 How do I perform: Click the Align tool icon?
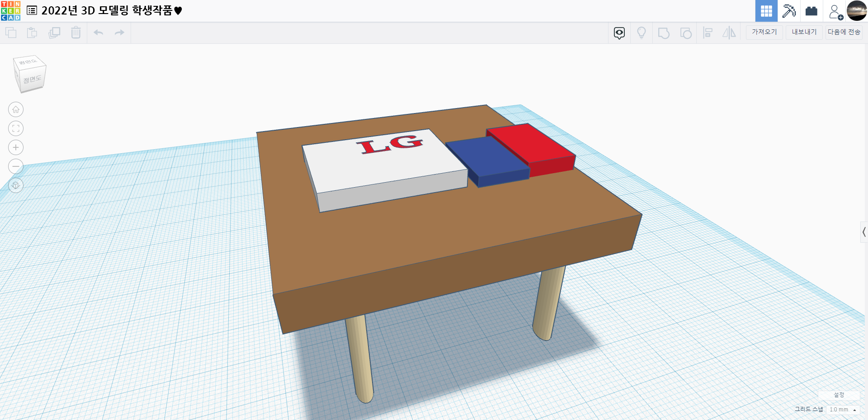[708, 33]
